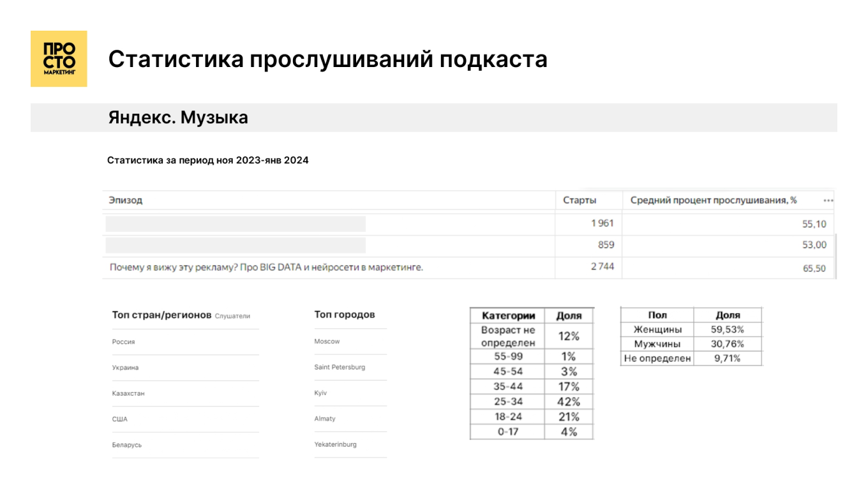Select Moscow in the cities list

click(327, 342)
